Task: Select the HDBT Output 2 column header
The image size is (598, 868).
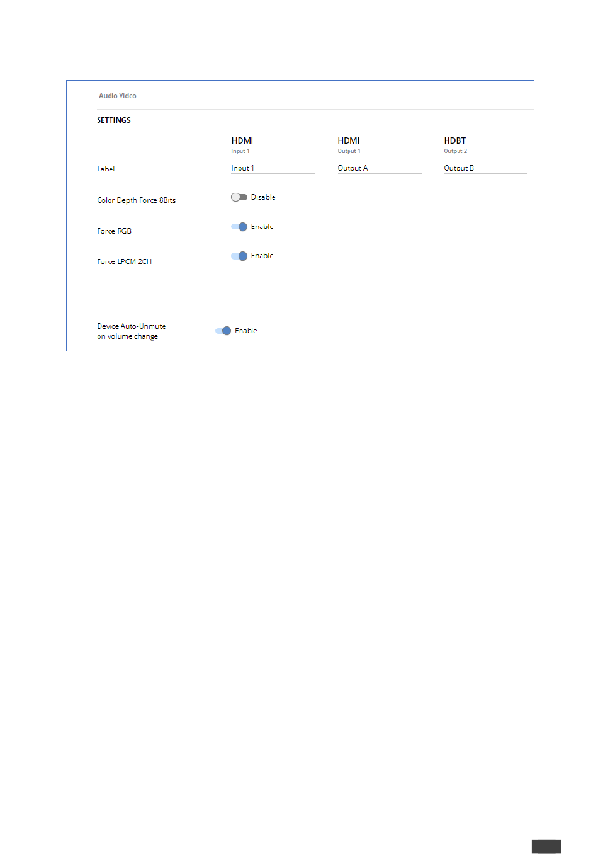Action: [x=456, y=145]
